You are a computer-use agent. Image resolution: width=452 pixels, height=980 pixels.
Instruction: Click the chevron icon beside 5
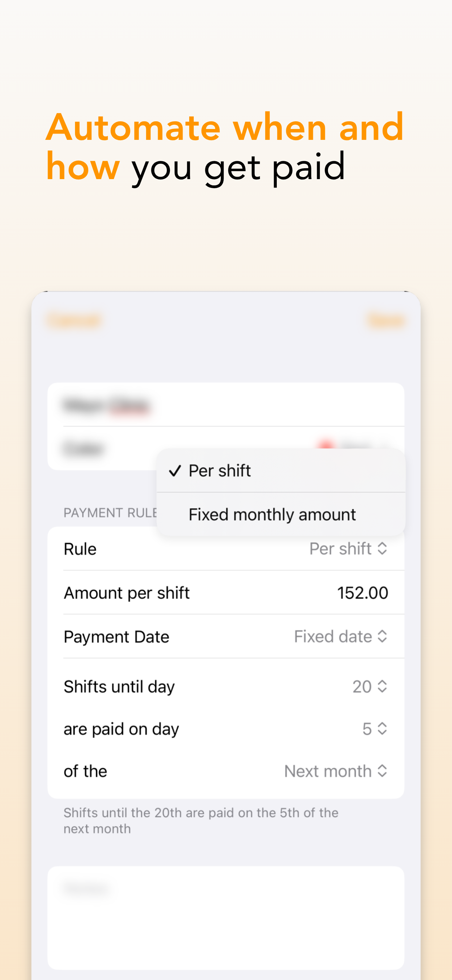pos(382,729)
